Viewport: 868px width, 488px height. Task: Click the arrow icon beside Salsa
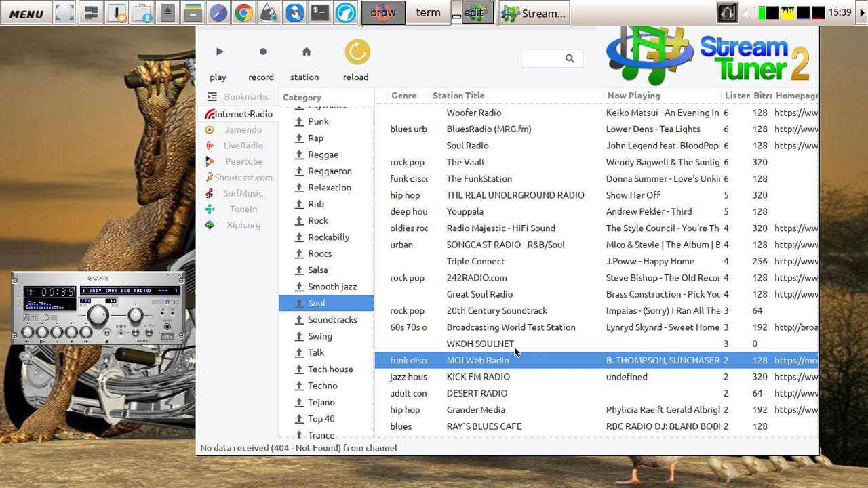[299, 270]
